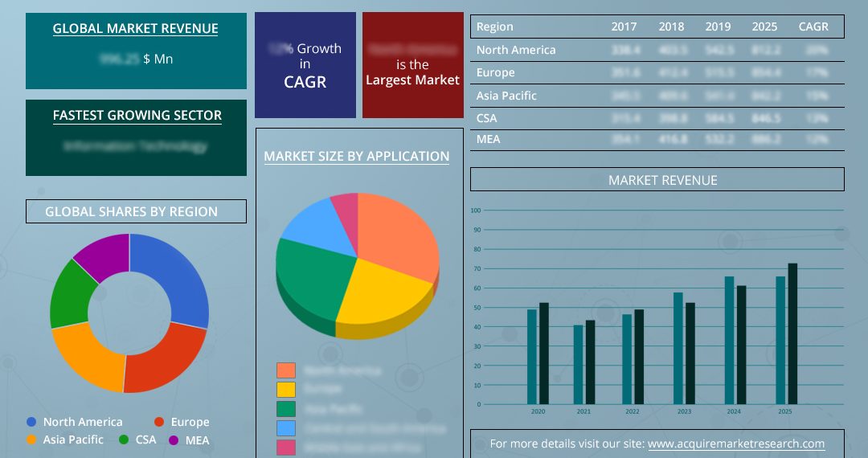Click the tallest bar above 2025
The image size is (868, 458).
tap(792, 333)
